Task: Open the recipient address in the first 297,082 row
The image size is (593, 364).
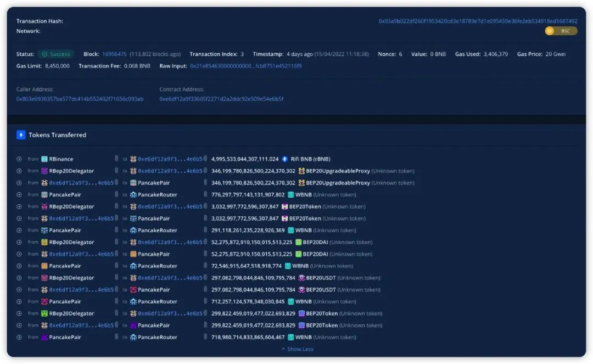Action: point(170,278)
